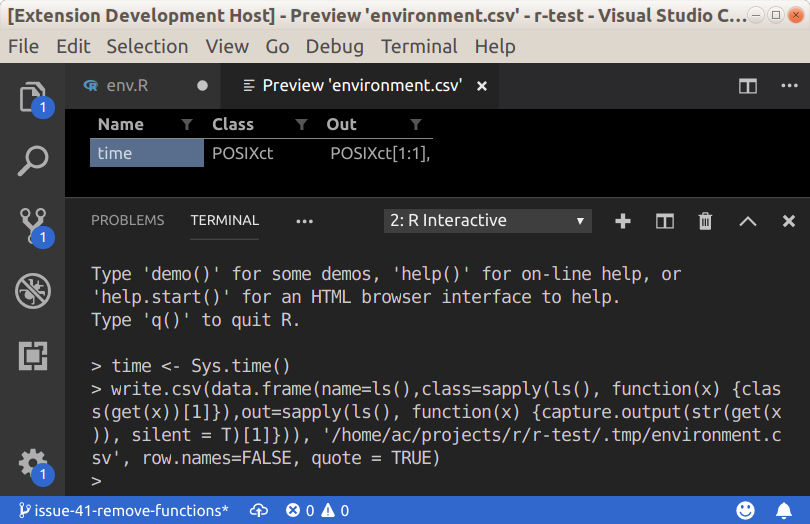The image size is (810, 524).
Task: Open the Debug menu
Action: (335, 47)
